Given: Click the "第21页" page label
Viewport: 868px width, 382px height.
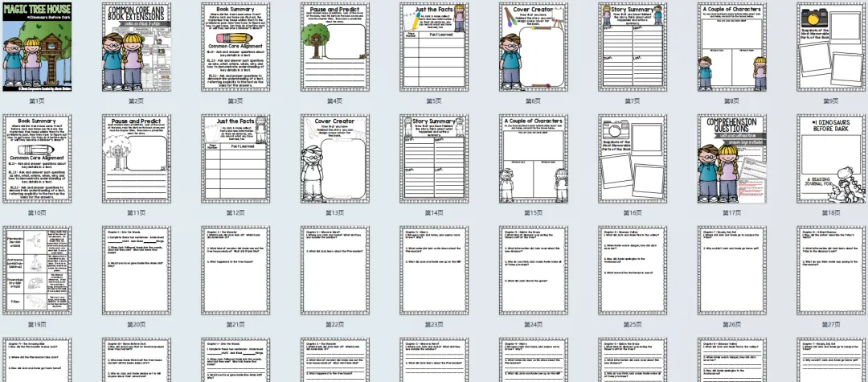Looking at the screenshot, I should pos(235,324).
